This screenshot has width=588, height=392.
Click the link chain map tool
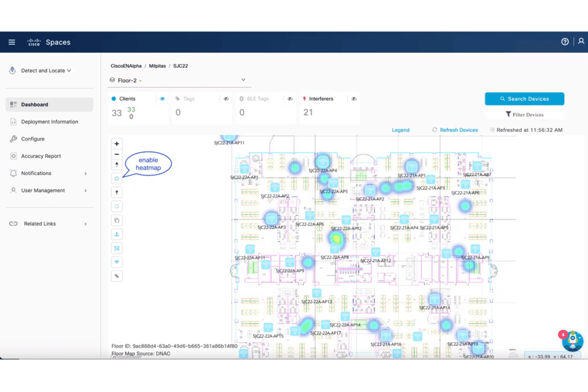[x=117, y=276]
